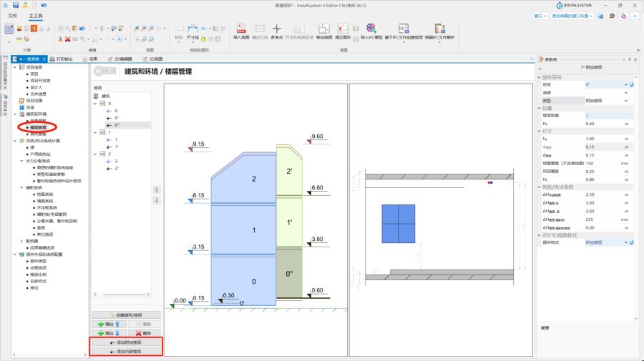Select 楼层管理 in the project tree

[x=42, y=127]
